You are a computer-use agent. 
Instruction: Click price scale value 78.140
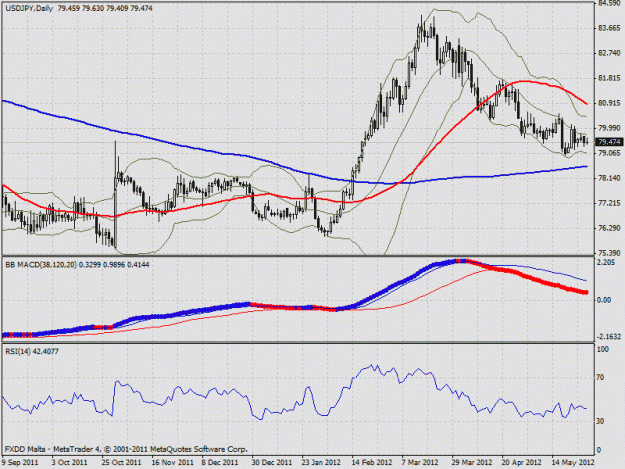[x=609, y=178]
